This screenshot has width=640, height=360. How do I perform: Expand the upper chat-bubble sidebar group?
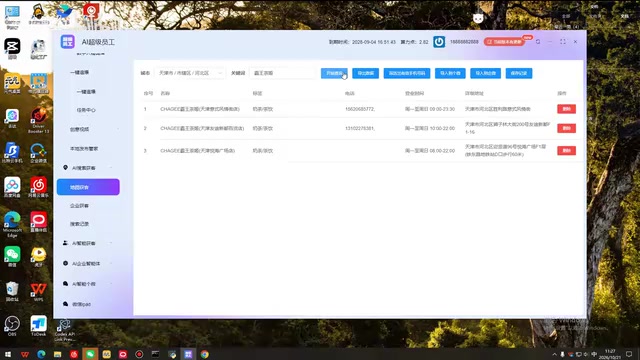point(88,284)
